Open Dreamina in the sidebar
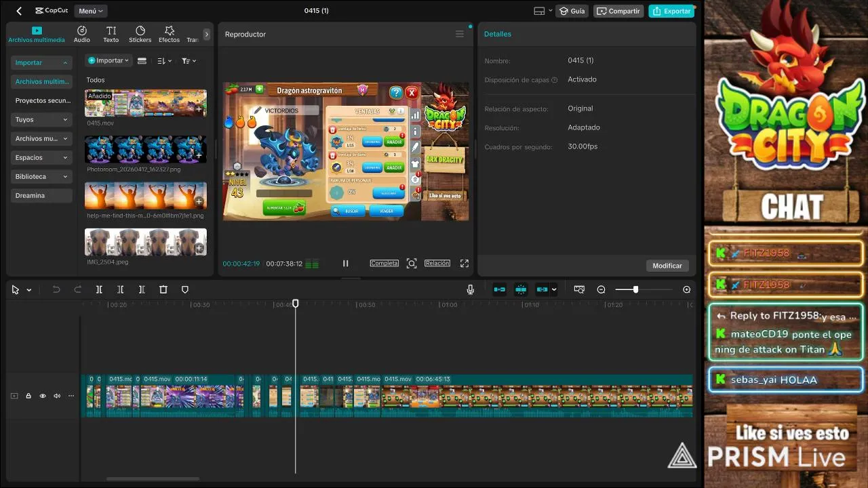868x488 pixels. coord(41,195)
